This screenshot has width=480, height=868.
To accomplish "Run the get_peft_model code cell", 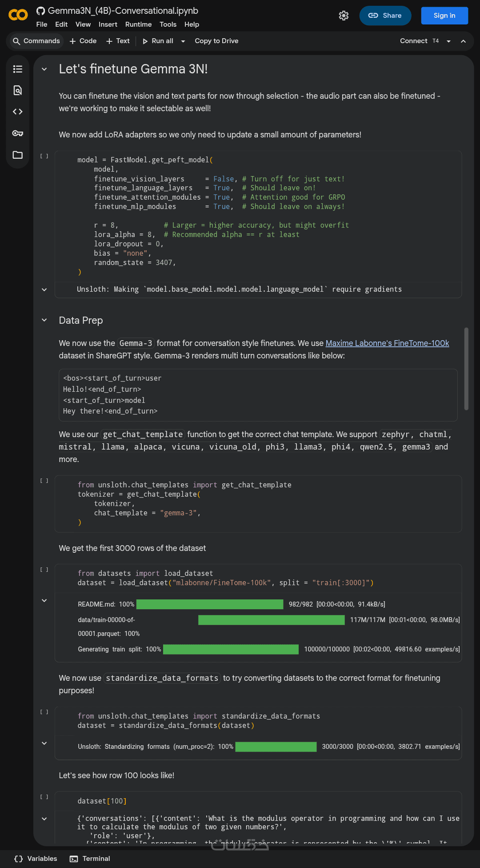I will coord(44,156).
